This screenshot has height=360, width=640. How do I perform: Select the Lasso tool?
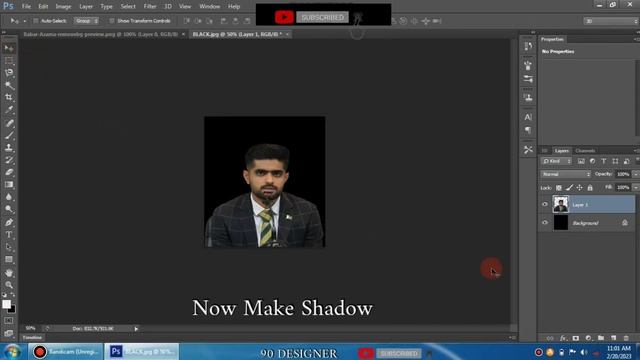[9, 73]
